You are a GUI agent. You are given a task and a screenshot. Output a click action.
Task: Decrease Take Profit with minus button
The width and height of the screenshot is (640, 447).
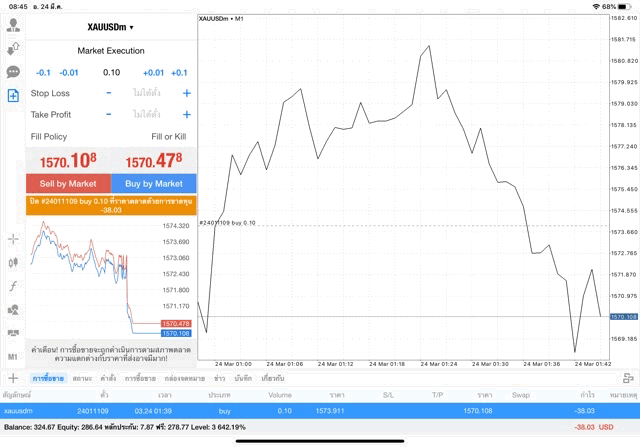pos(109,114)
